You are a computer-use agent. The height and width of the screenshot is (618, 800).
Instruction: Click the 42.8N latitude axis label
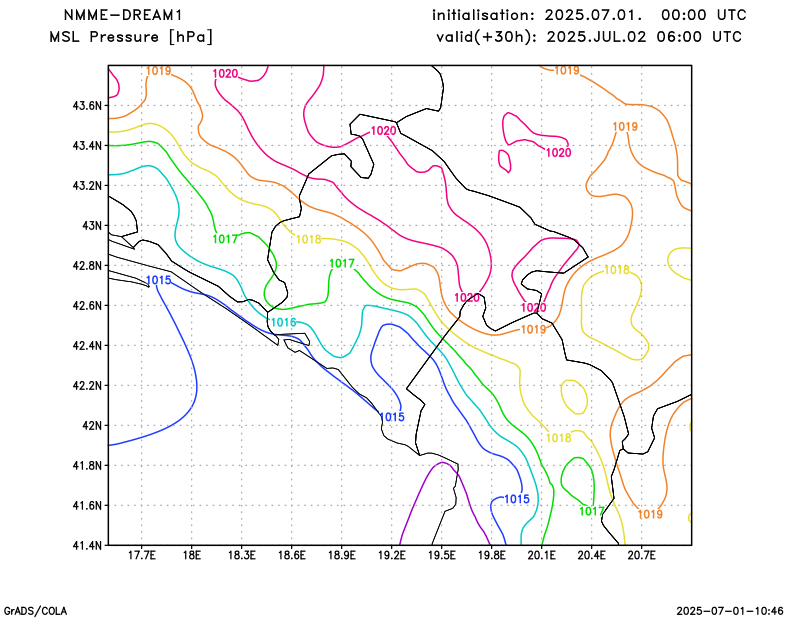point(88,266)
